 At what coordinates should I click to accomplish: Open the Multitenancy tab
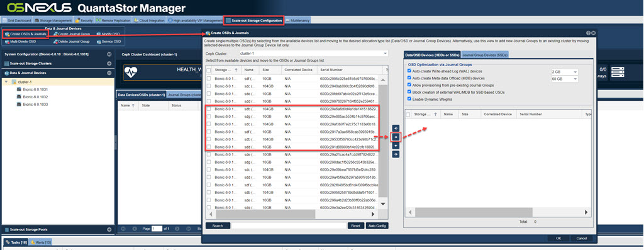point(298,20)
